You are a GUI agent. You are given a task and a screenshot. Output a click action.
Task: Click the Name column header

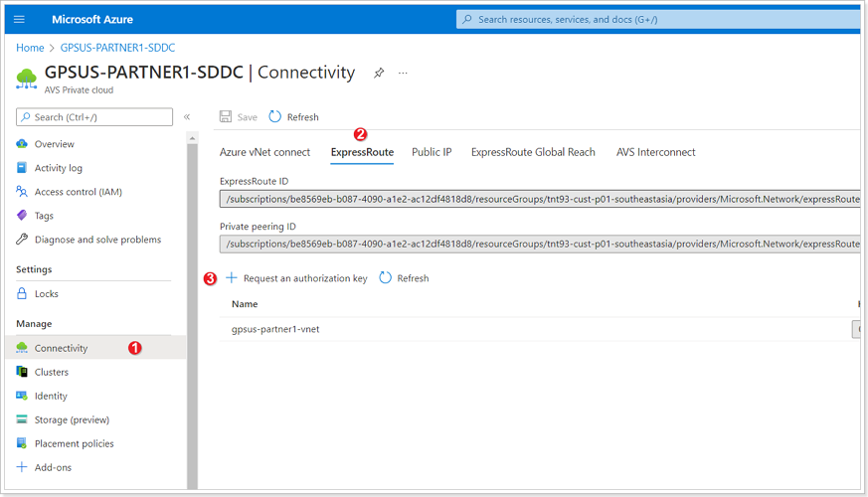pos(245,304)
